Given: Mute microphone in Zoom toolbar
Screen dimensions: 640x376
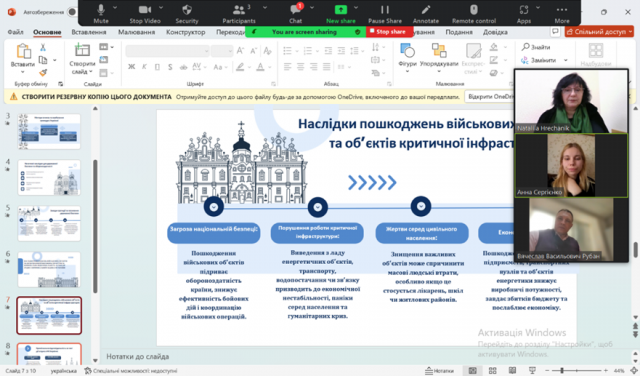Looking at the screenshot, I should (x=101, y=13).
